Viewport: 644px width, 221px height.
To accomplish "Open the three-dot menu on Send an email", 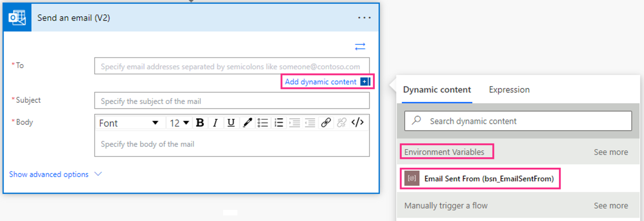I will coord(364,18).
